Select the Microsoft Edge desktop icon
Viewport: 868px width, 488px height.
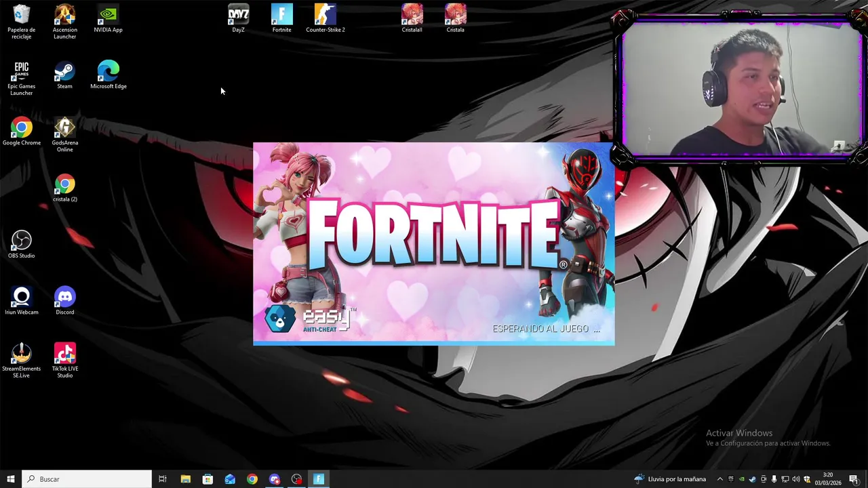coord(108,75)
